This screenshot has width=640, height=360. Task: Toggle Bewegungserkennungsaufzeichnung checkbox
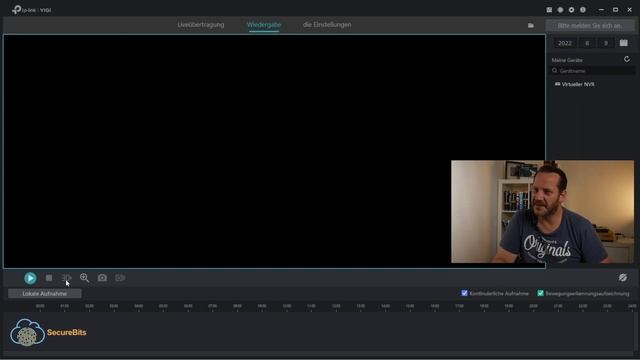tap(540, 293)
